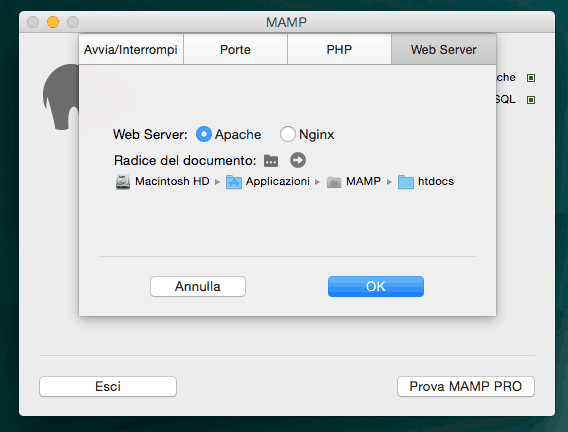Viewport: 568px width, 432px height.
Task: Click the arrow icon to reveal document root
Action: click(298, 160)
